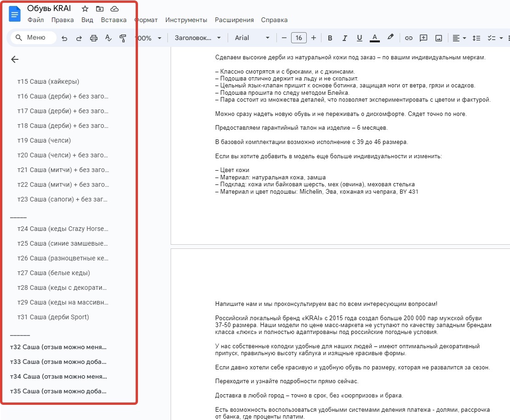Toggle italic formatting
The height and width of the screenshot is (420, 510).
click(x=344, y=38)
